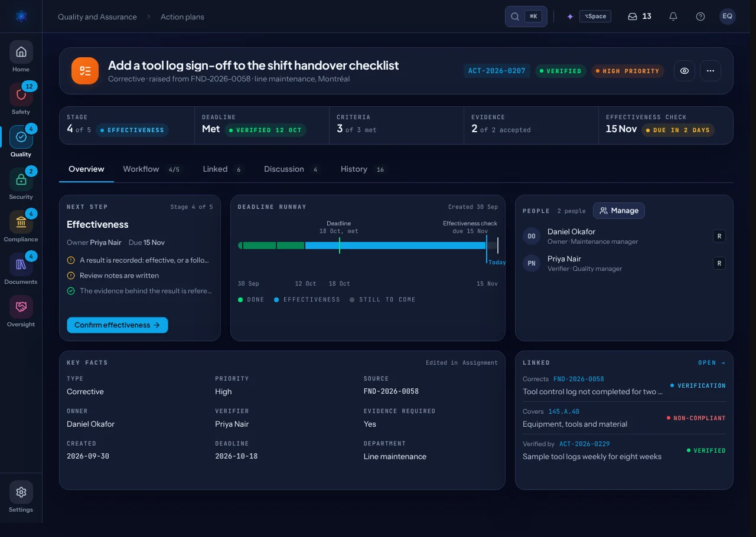This screenshot has height=537, width=756.
Task: Go to Quality and Assurance breadcrumb
Action: point(97,17)
